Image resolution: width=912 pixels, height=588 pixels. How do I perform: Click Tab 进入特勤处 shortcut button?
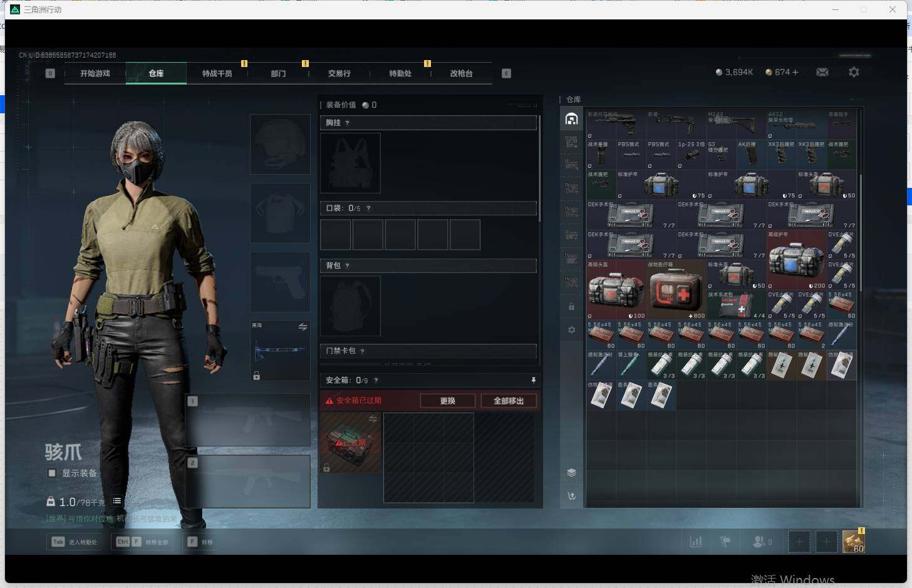pyautogui.click(x=74, y=542)
